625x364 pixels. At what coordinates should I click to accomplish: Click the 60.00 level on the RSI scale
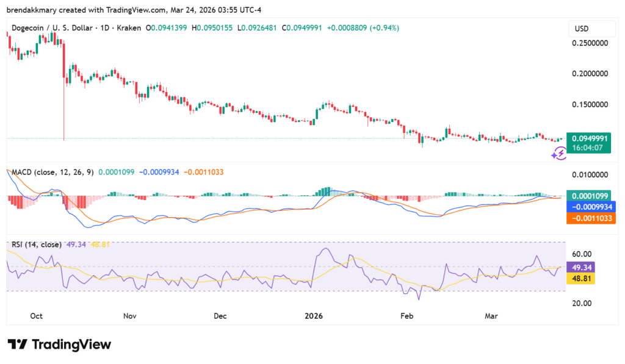[x=582, y=254]
